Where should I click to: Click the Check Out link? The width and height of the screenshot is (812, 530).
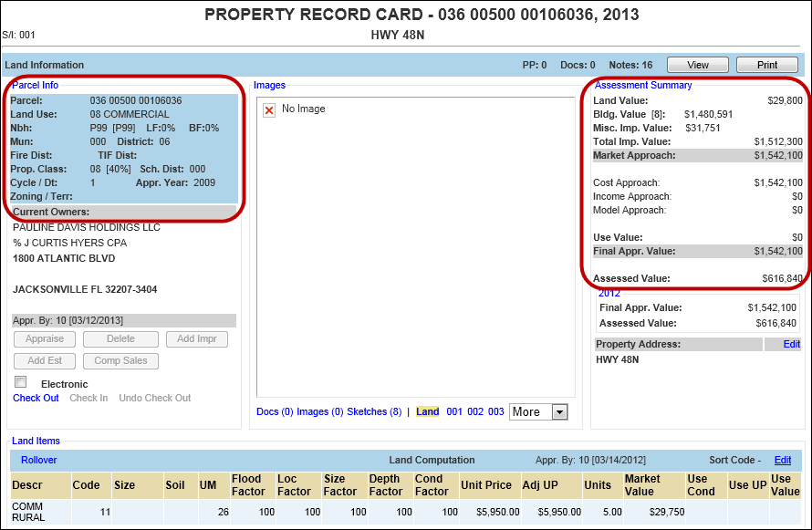[36, 398]
